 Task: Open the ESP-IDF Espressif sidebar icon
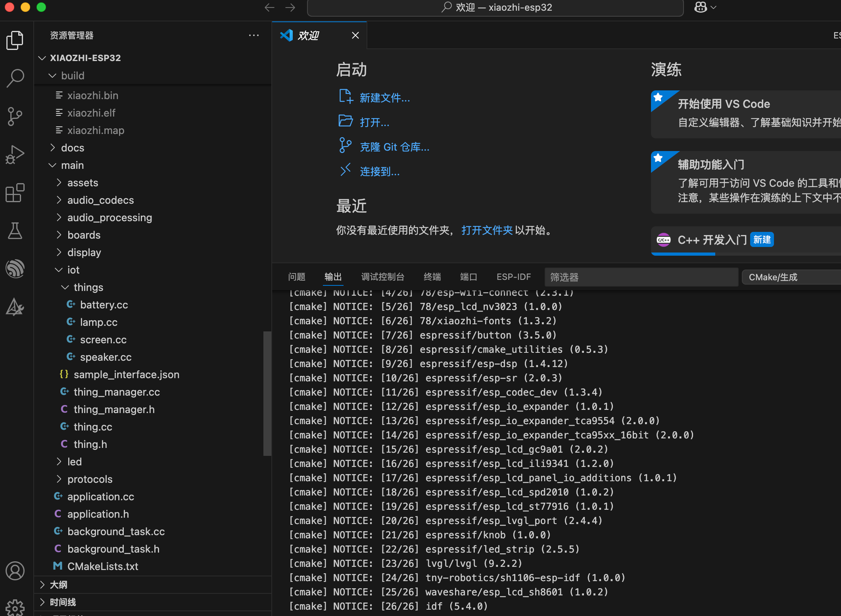tap(15, 269)
